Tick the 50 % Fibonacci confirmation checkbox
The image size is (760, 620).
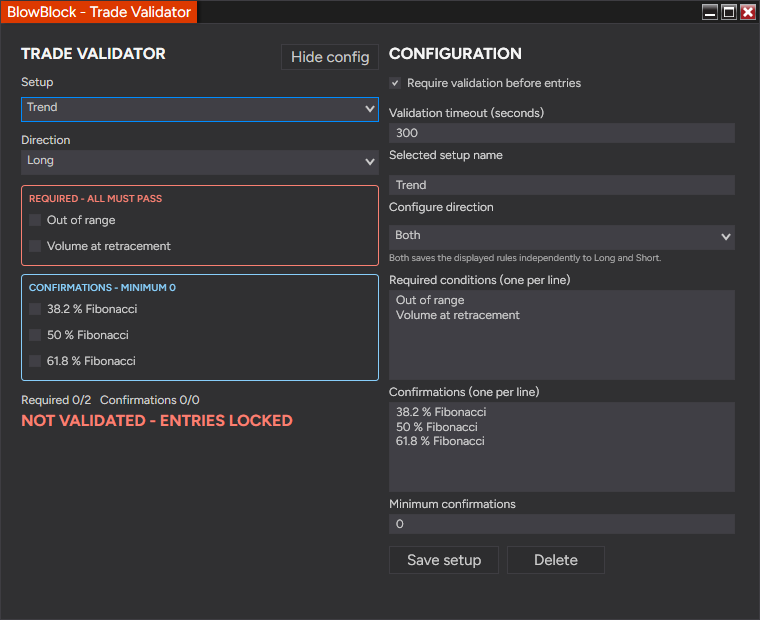[35, 335]
